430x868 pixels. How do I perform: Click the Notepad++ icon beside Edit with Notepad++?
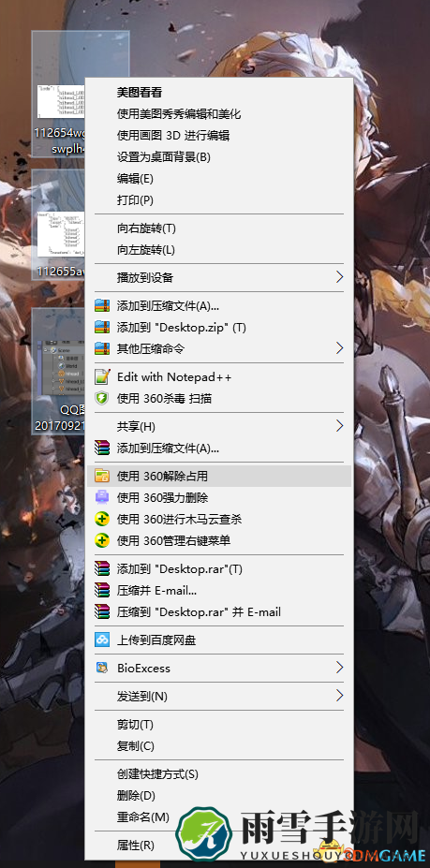[102, 377]
